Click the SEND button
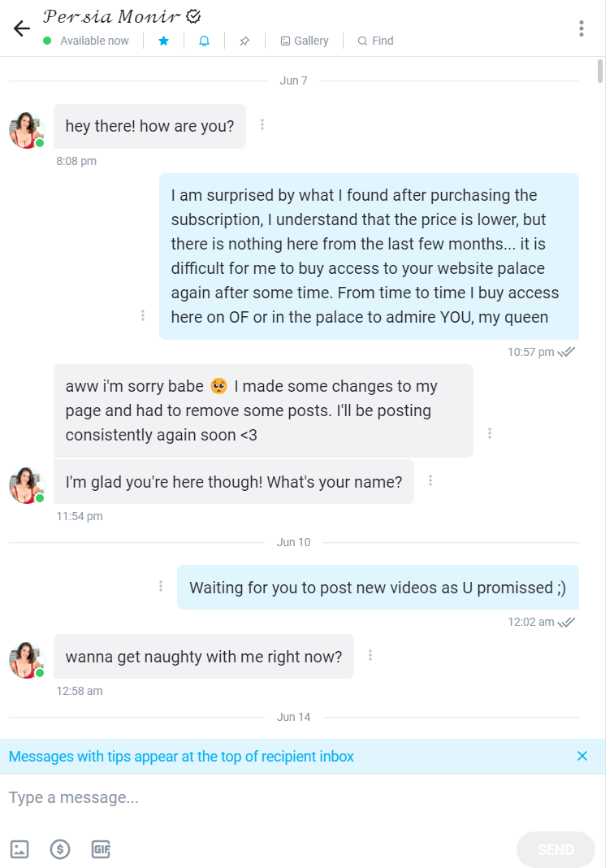The image size is (614, 868). (556, 850)
